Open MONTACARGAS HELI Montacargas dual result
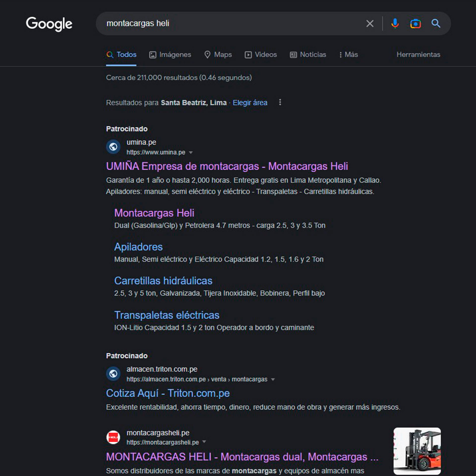Viewport: 476px width, 476px height. [242, 457]
